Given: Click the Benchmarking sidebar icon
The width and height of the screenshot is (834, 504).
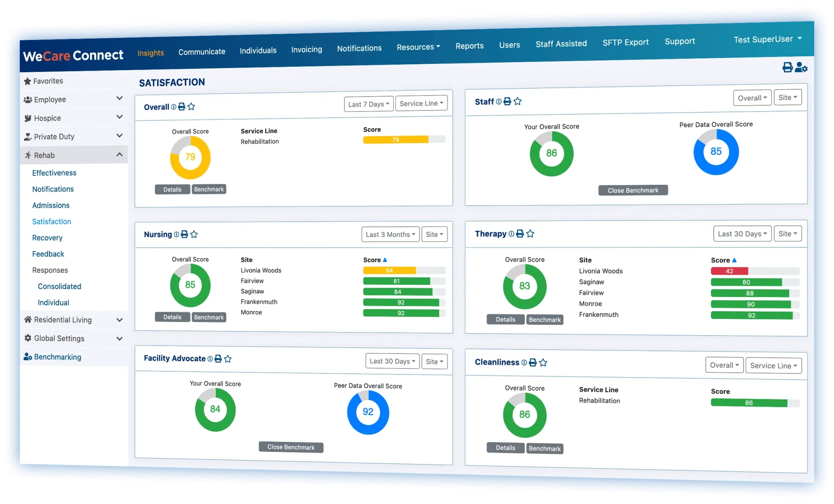Looking at the screenshot, I should [28, 357].
